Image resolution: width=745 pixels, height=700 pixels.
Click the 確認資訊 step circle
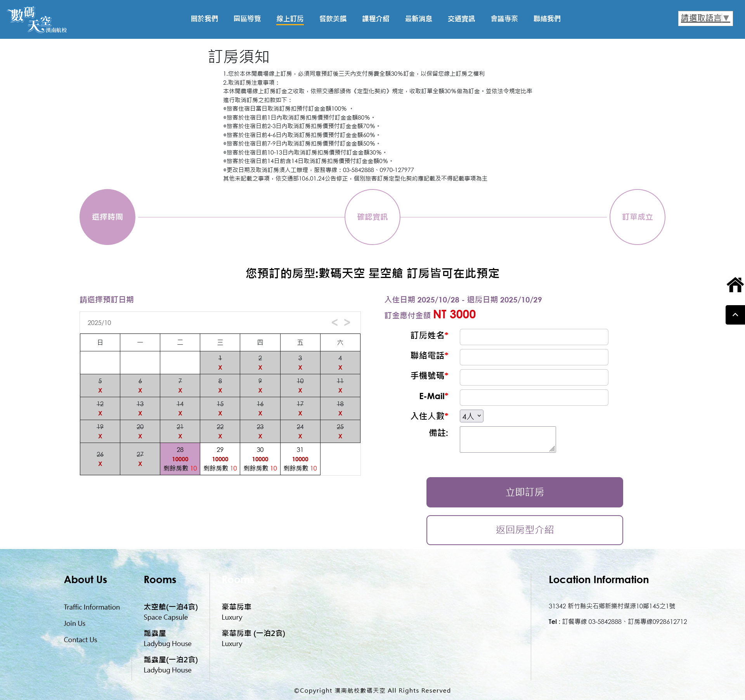pyautogui.click(x=372, y=217)
